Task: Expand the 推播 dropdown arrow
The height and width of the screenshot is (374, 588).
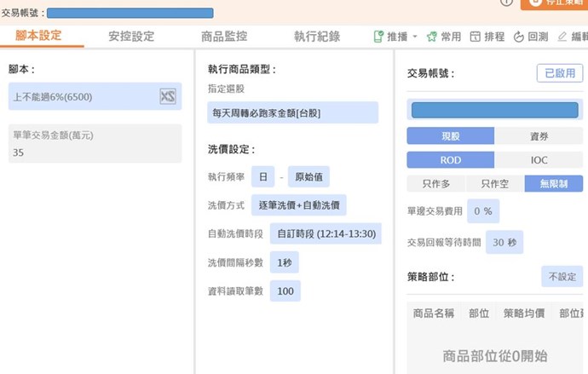Action: (x=415, y=37)
